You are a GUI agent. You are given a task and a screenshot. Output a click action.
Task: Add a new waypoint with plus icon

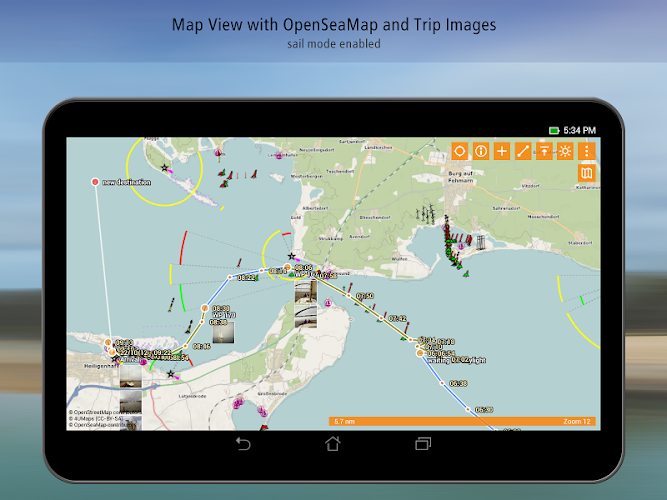tap(502, 151)
